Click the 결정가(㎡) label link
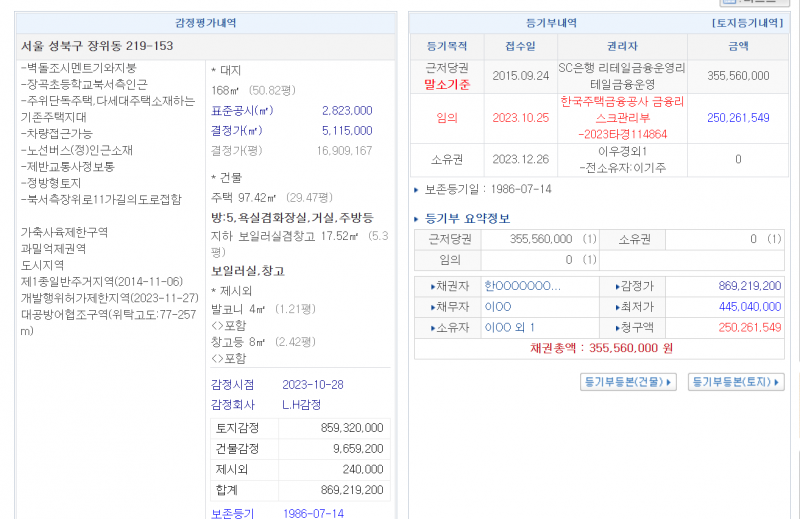Image resolution: width=800 pixels, height=519 pixels. click(237, 130)
